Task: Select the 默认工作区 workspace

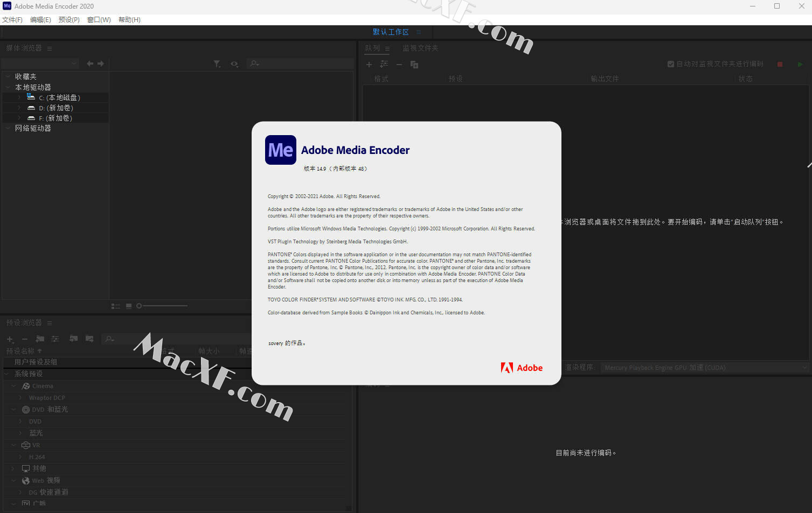Action: (x=391, y=32)
